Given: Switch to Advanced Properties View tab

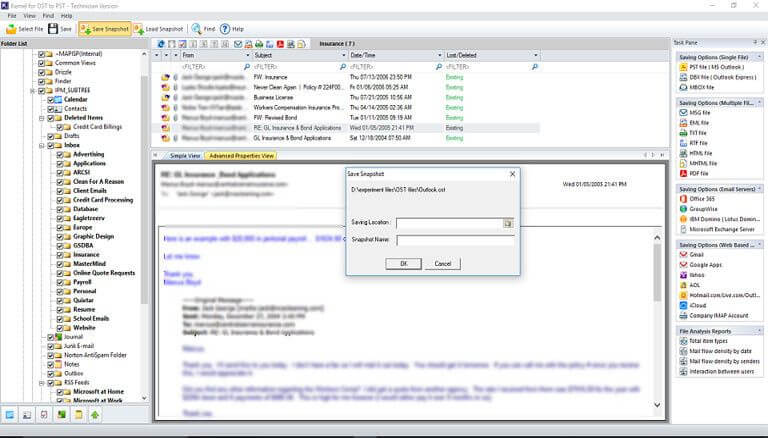Looking at the screenshot, I should [x=241, y=156].
